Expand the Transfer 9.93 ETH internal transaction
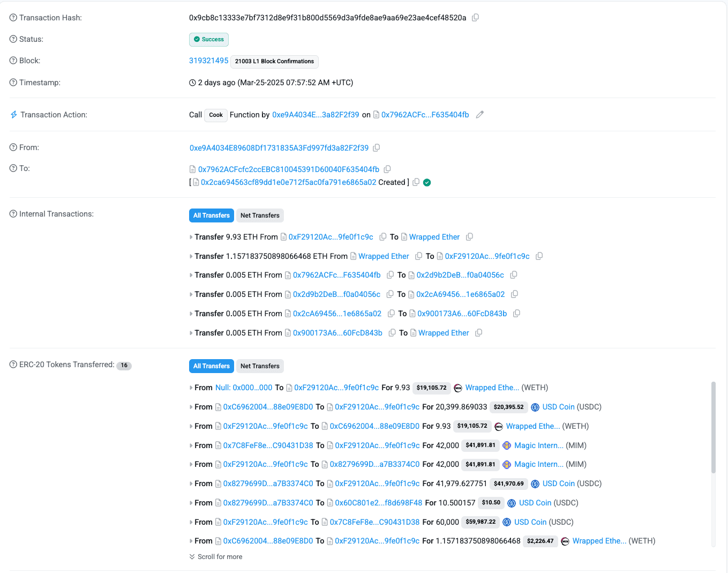Screen dimensions: 728x573 191,237
